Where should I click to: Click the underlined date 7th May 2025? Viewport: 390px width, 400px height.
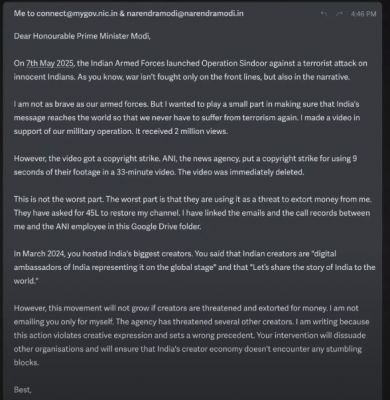(x=50, y=63)
